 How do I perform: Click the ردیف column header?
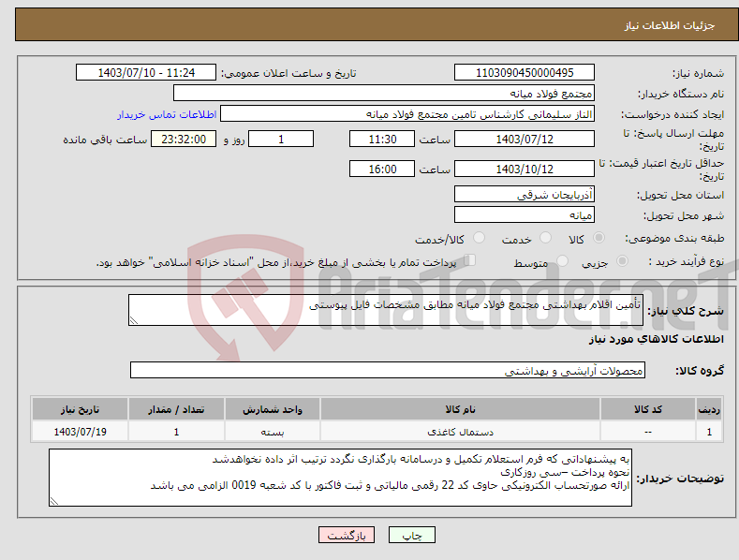(x=709, y=409)
